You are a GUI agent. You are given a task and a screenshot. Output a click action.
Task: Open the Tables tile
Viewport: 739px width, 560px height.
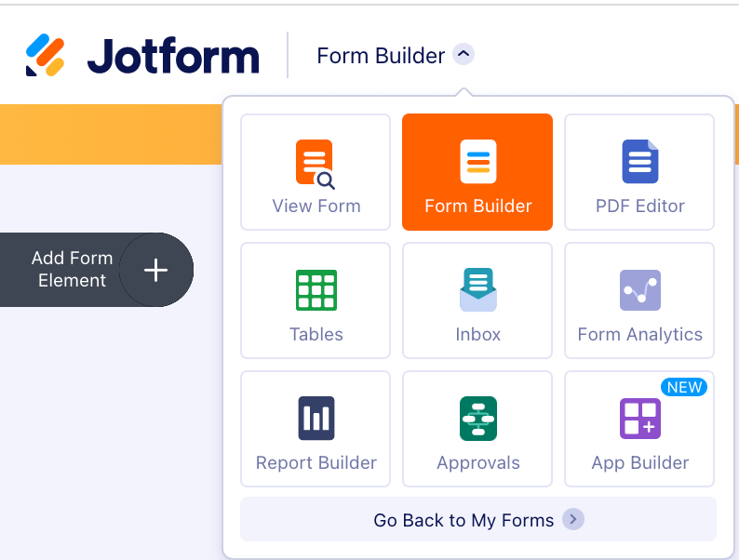point(316,300)
